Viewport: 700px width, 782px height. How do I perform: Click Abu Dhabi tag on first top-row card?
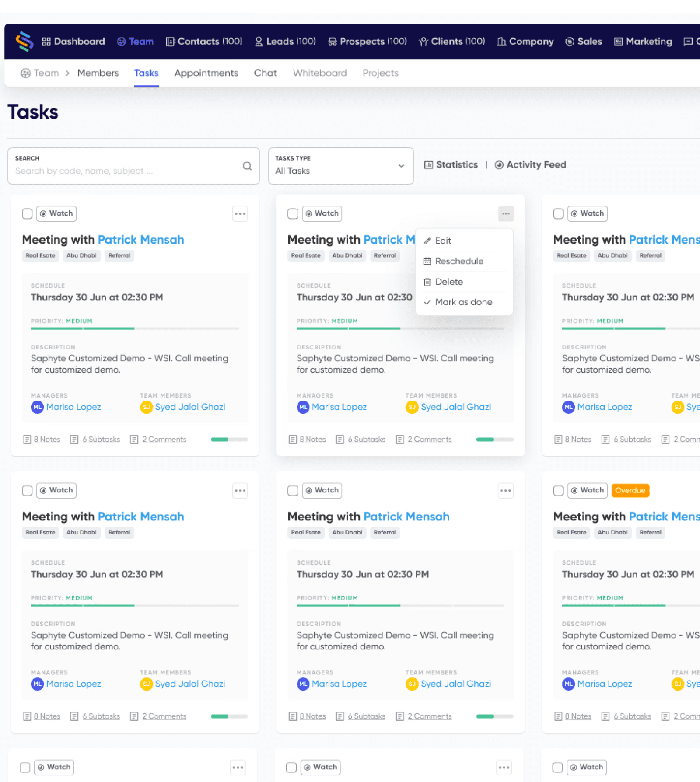click(x=81, y=255)
